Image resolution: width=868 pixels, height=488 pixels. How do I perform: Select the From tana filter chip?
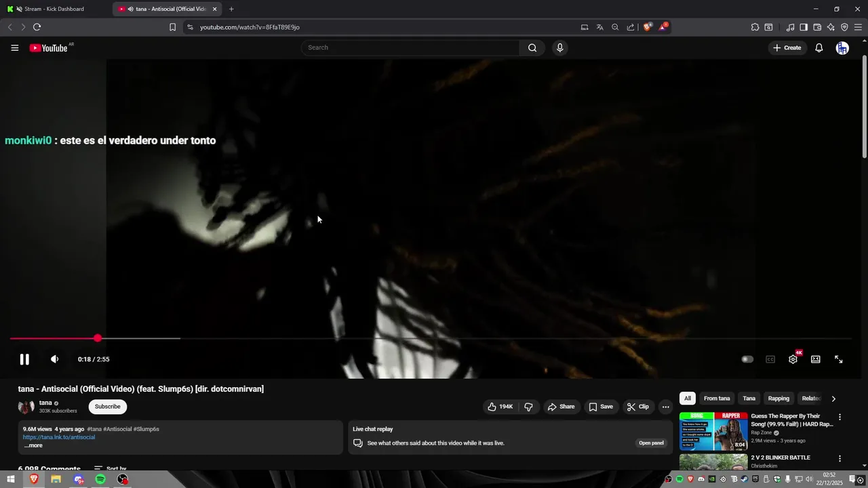pyautogui.click(x=717, y=399)
